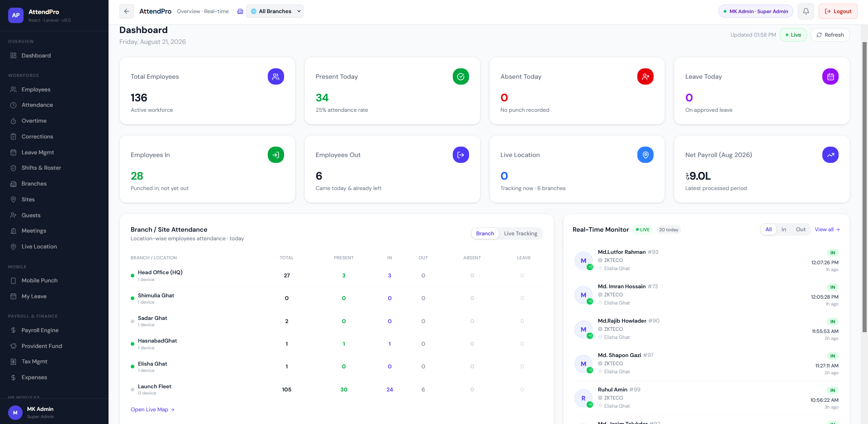
Task: Click the Meetings building icon in sidebar
Action: (x=14, y=231)
